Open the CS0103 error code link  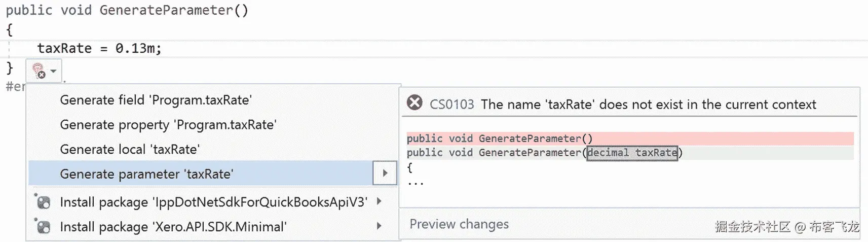click(x=451, y=105)
